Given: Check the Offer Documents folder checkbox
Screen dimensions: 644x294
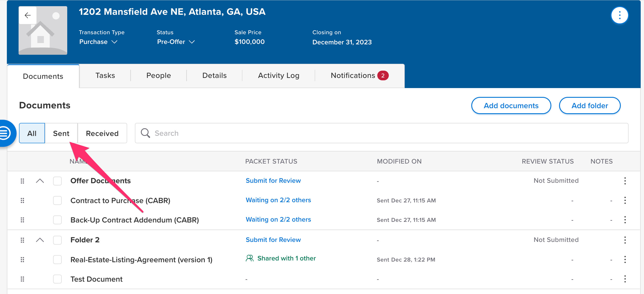Looking at the screenshot, I should click(x=57, y=181).
